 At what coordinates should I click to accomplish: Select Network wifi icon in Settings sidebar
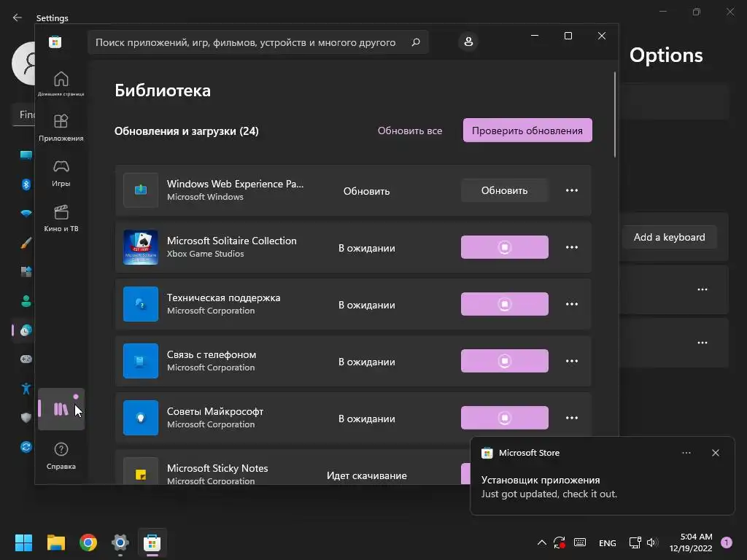[26, 214]
